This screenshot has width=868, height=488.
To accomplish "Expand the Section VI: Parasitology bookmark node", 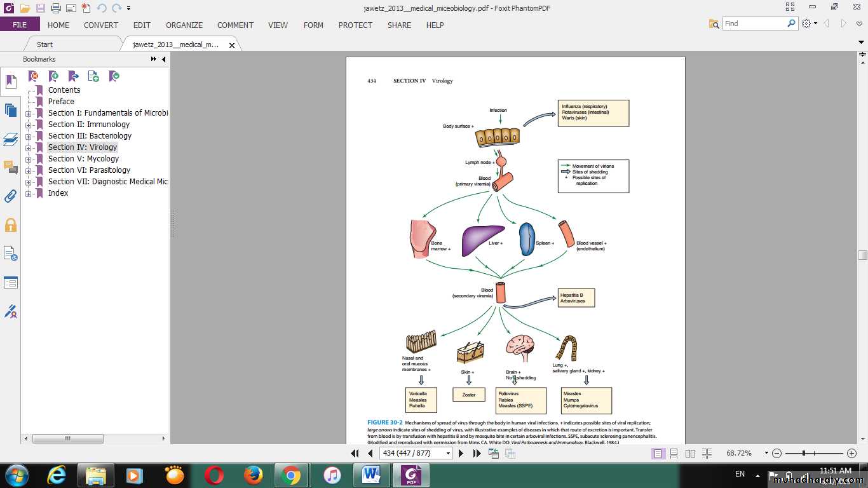I will (29, 170).
